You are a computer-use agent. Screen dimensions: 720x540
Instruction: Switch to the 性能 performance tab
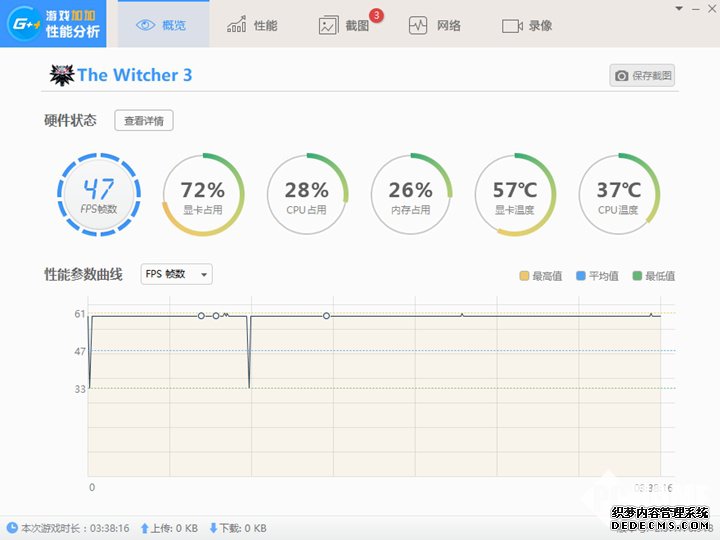point(253,25)
